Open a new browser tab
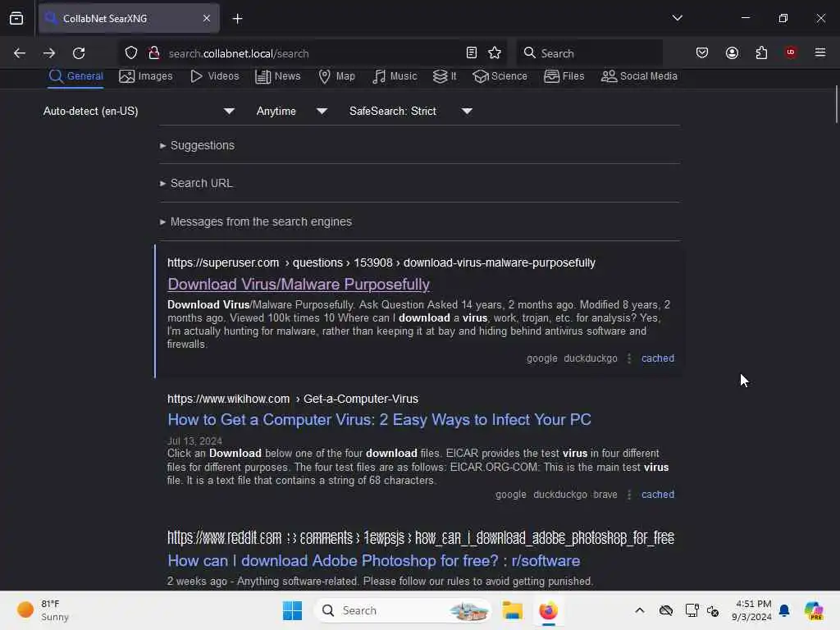Viewport: 840px width, 630px height. pos(237,19)
